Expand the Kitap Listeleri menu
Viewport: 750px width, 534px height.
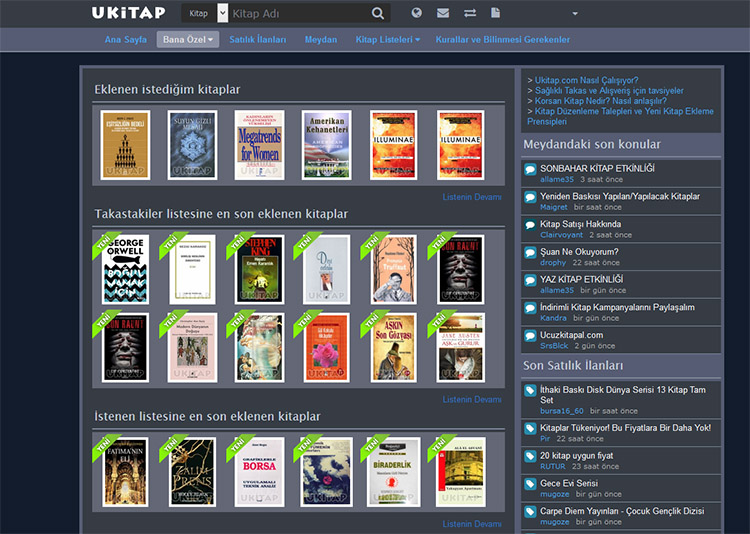click(387, 40)
